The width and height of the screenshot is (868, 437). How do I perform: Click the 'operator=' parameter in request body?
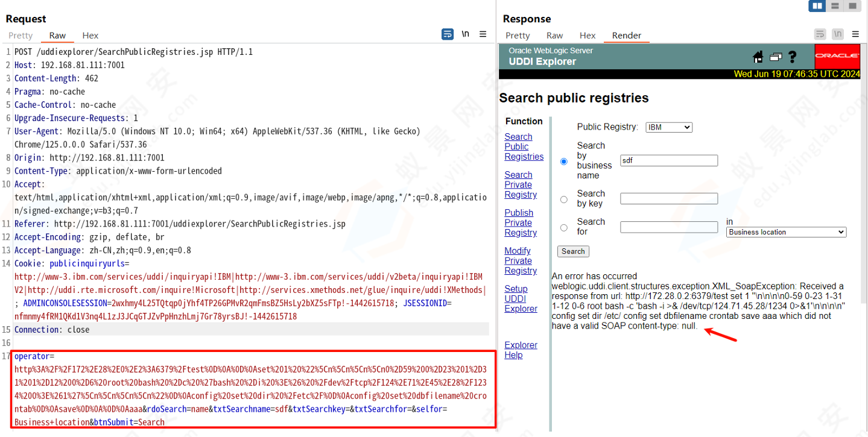[x=34, y=356]
